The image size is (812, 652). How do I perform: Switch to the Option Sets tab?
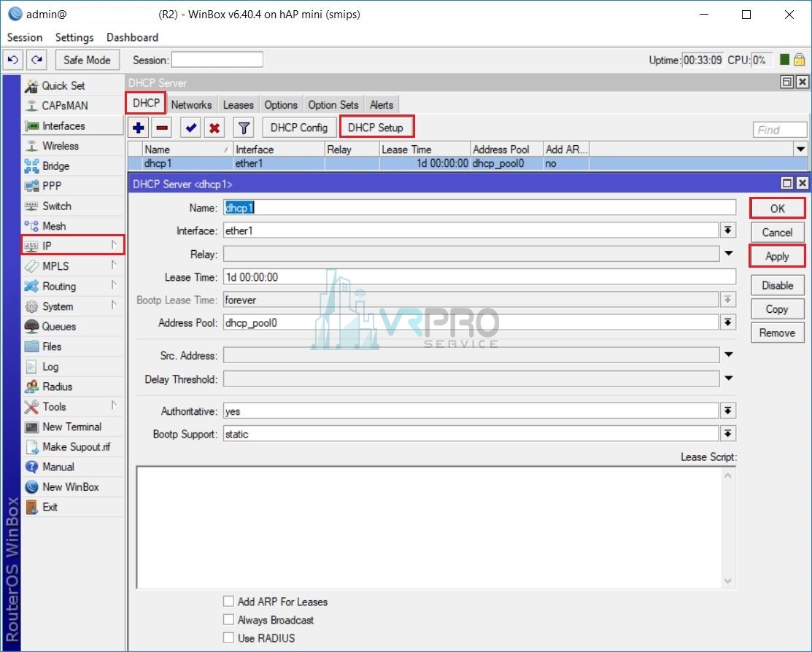tap(333, 104)
